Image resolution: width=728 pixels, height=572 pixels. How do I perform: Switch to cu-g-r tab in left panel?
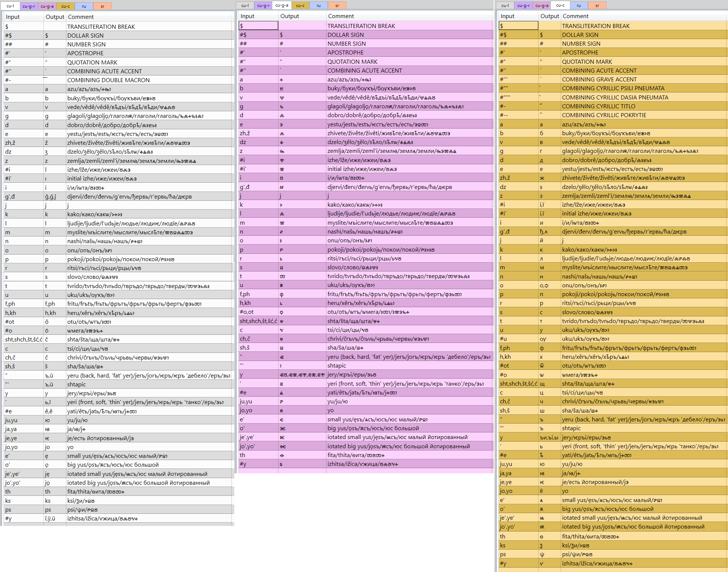(x=29, y=6)
